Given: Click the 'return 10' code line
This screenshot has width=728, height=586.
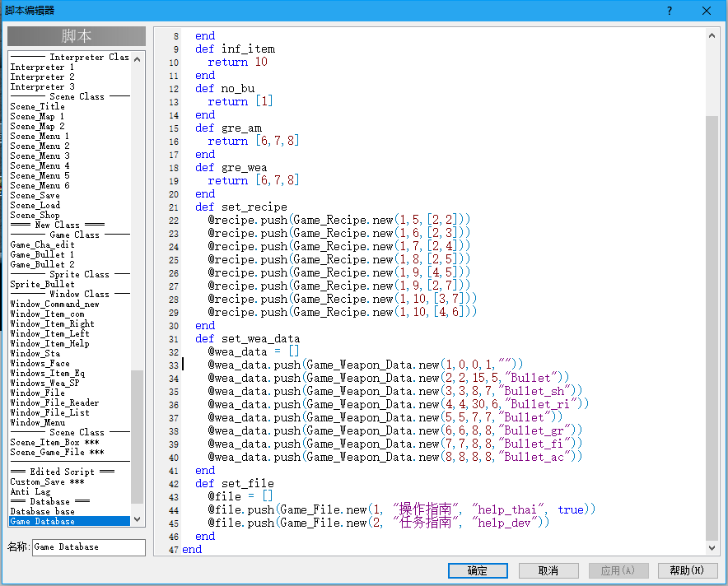Looking at the screenshot, I should pyautogui.click(x=238, y=63).
